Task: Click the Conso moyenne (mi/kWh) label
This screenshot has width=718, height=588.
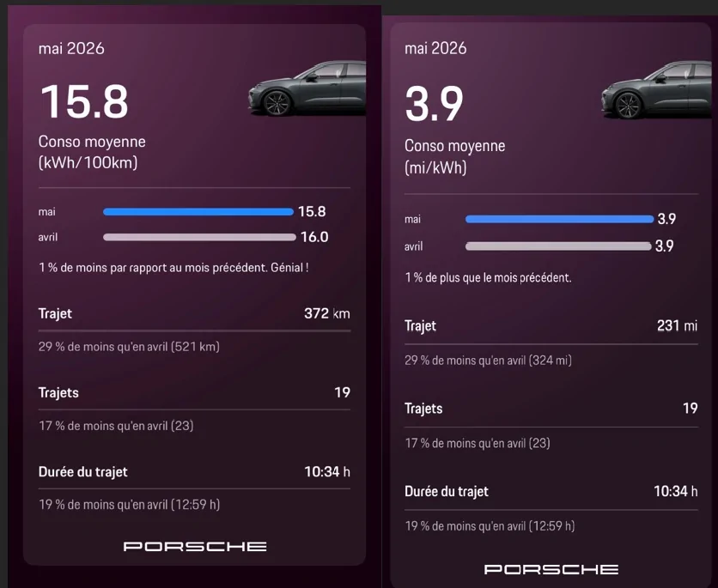Action: (x=454, y=156)
